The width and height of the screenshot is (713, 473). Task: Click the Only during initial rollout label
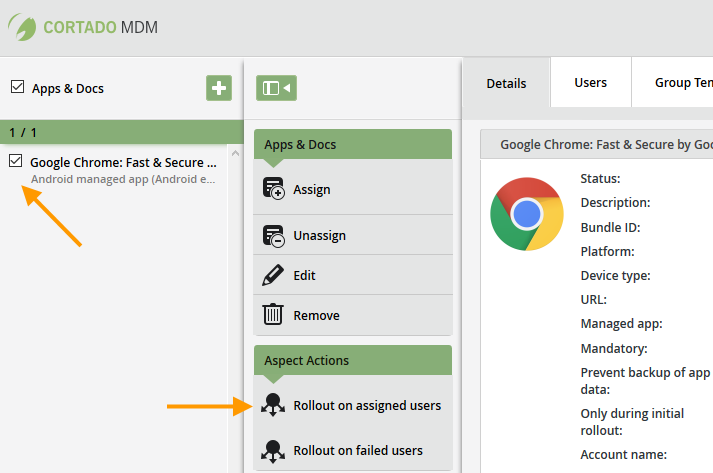coord(632,422)
